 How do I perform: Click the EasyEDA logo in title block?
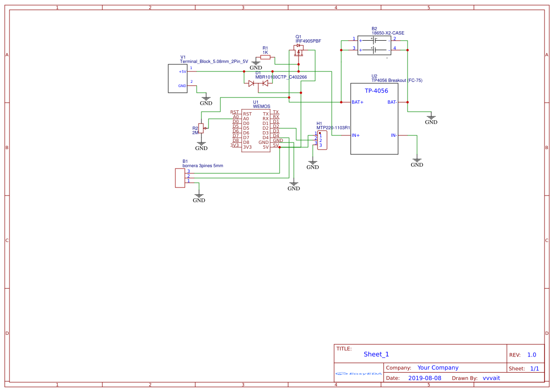pyautogui.click(x=359, y=374)
